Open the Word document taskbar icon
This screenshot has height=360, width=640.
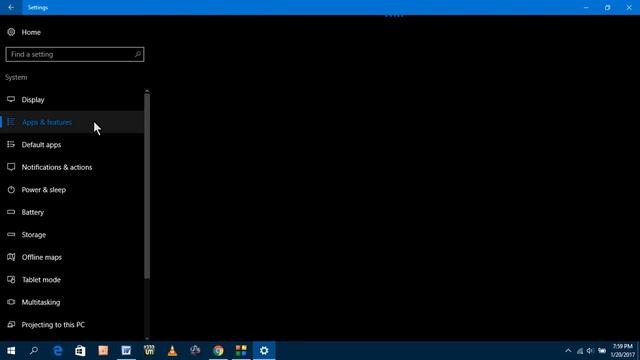click(126, 351)
